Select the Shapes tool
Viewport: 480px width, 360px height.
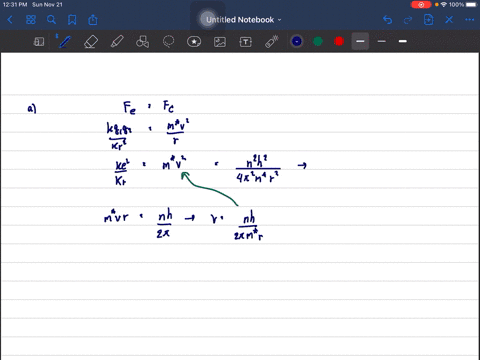tap(142, 42)
